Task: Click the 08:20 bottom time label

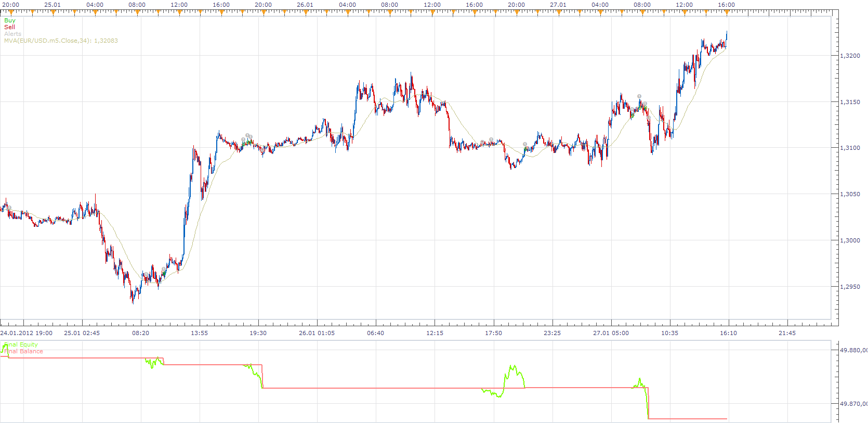Action: coord(140,333)
